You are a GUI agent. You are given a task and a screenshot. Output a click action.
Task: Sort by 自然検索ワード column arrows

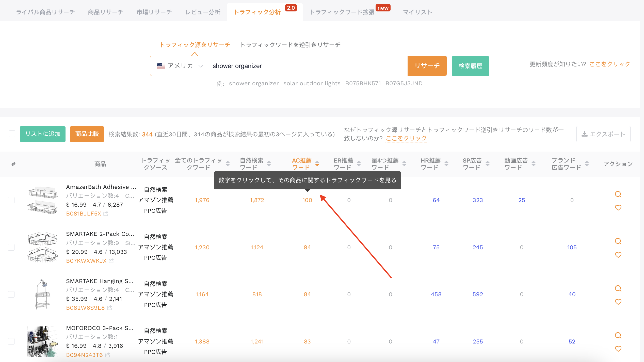(269, 164)
